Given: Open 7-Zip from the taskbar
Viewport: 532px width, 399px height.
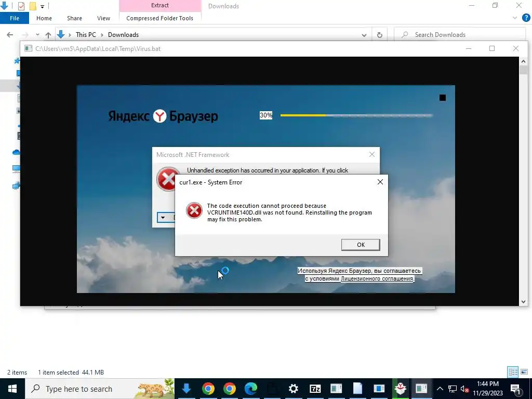Looking at the screenshot, I should pyautogui.click(x=315, y=389).
